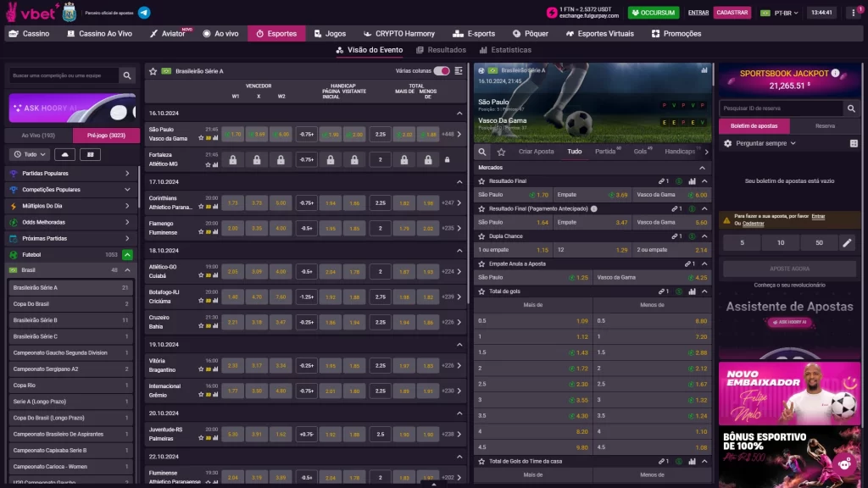Click the Cadastrar link in the betslip warning
The width and height of the screenshot is (868, 488).
pos(753,224)
